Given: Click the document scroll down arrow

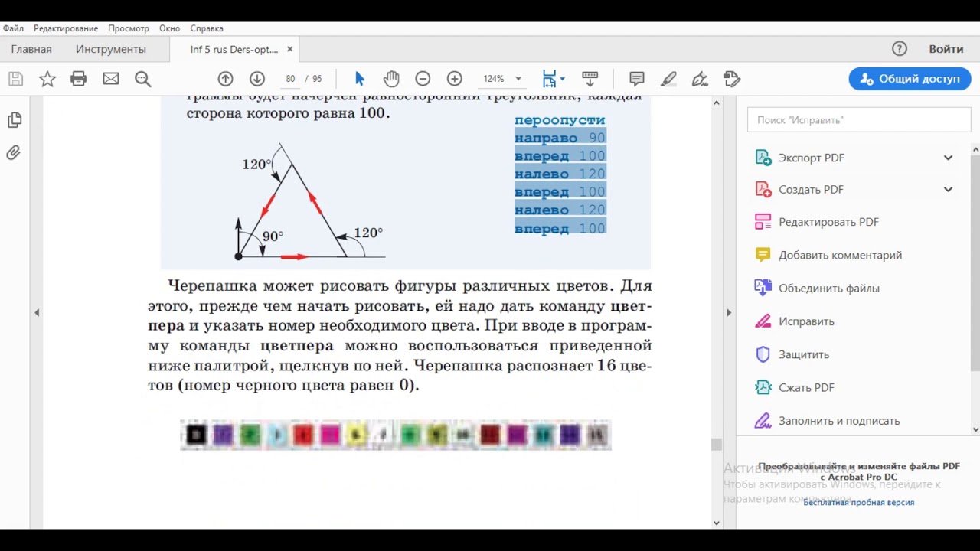Looking at the screenshot, I should tap(717, 523).
